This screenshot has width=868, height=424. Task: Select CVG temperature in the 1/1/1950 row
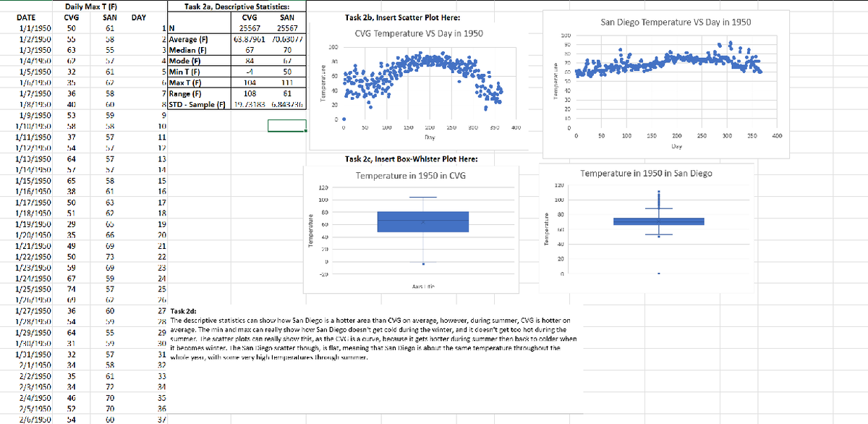pos(72,27)
